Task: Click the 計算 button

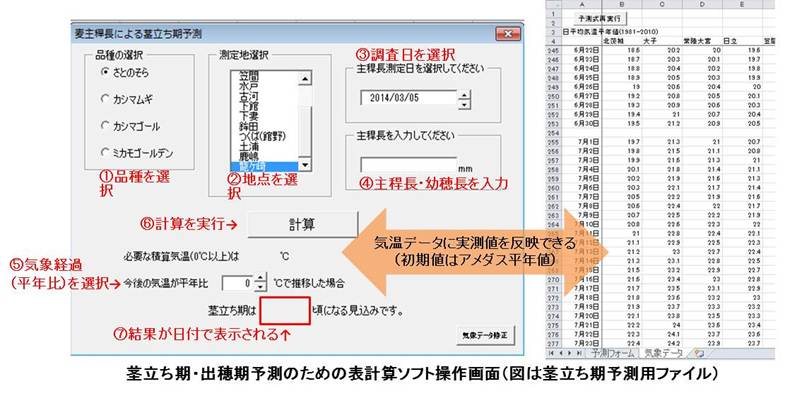Action: click(x=302, y=224)
